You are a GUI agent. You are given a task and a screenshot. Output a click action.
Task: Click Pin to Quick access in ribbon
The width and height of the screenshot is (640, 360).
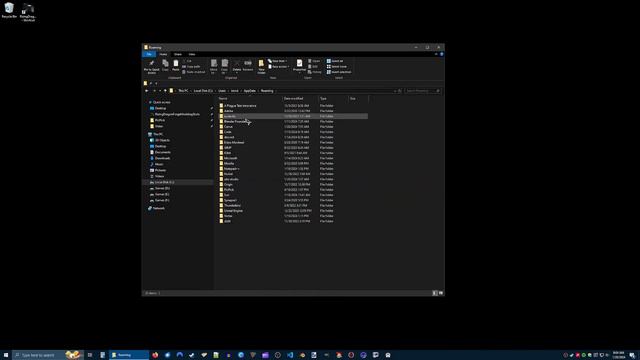tap(151, 67)
